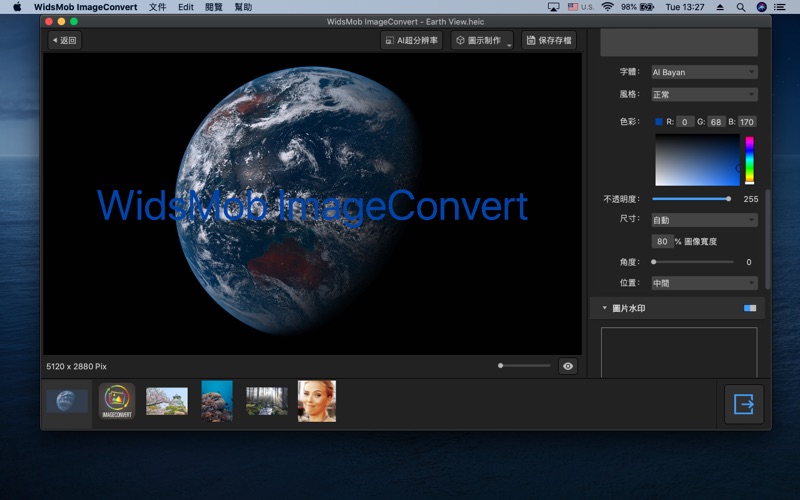Adjust the zoom slider under the image
This screenshot has width=800, height=500.
(524, 365)
